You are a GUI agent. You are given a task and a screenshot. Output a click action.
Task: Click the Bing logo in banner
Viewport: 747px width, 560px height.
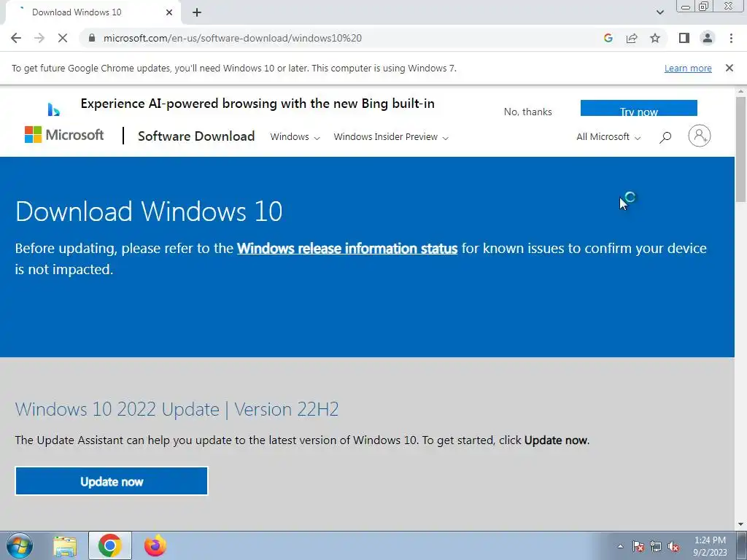(54, 109)
